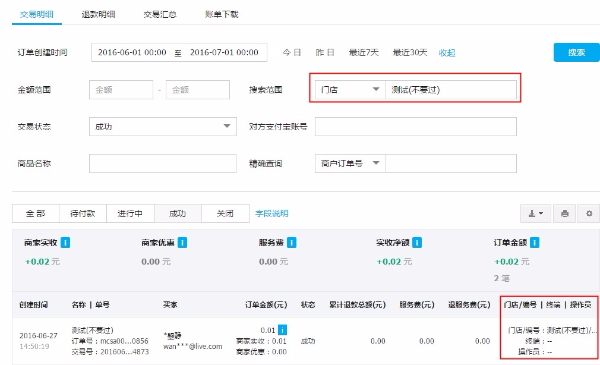Click the 收起 collapse link
Screen dimensions: 600x365
447,53
